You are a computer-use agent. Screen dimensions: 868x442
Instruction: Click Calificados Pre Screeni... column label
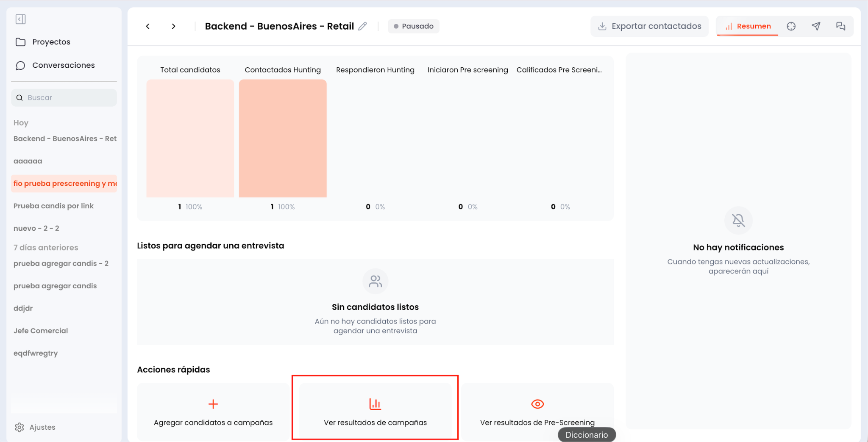(x=559, y=70)
